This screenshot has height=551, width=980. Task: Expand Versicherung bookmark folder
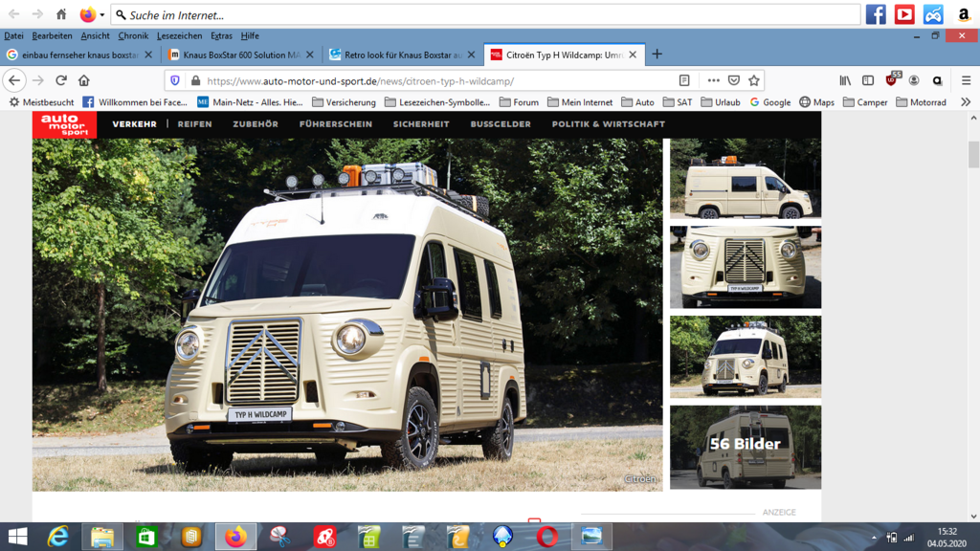344,101
